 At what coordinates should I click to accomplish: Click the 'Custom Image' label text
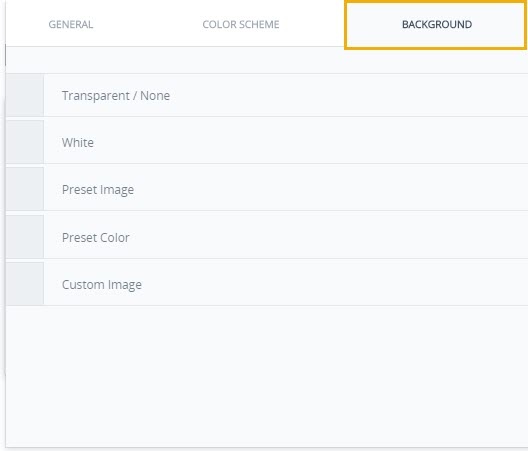[x=102, y=285]
